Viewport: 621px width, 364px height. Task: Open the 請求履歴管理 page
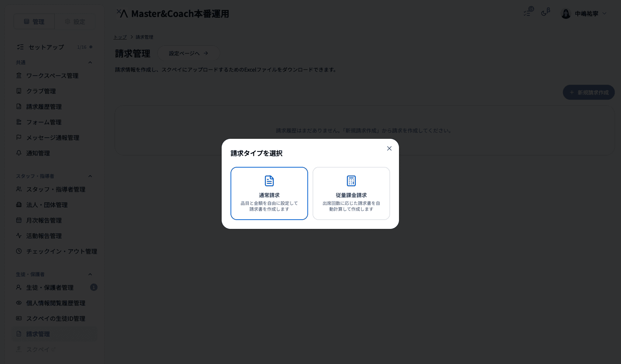(55, 106)
